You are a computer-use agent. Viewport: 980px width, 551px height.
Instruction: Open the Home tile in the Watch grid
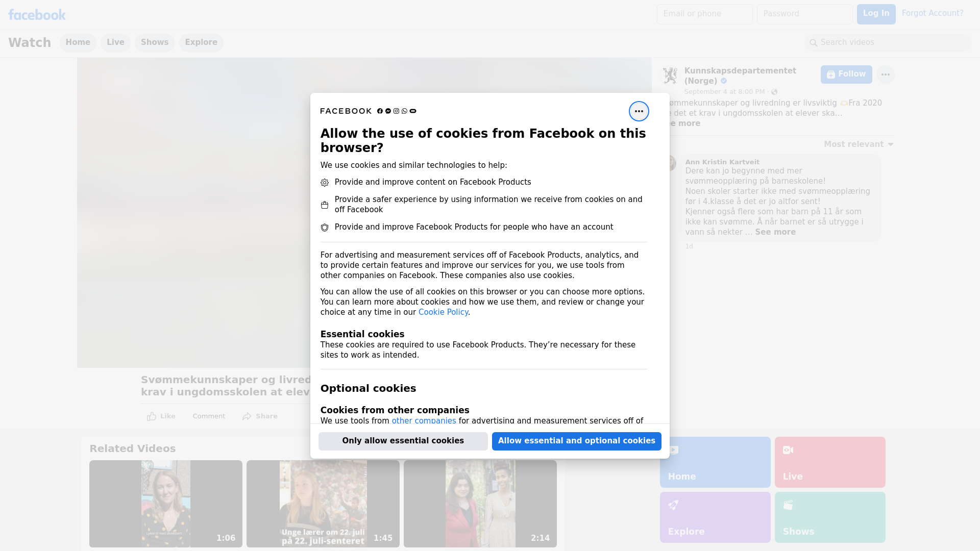[x=715, y=462]
